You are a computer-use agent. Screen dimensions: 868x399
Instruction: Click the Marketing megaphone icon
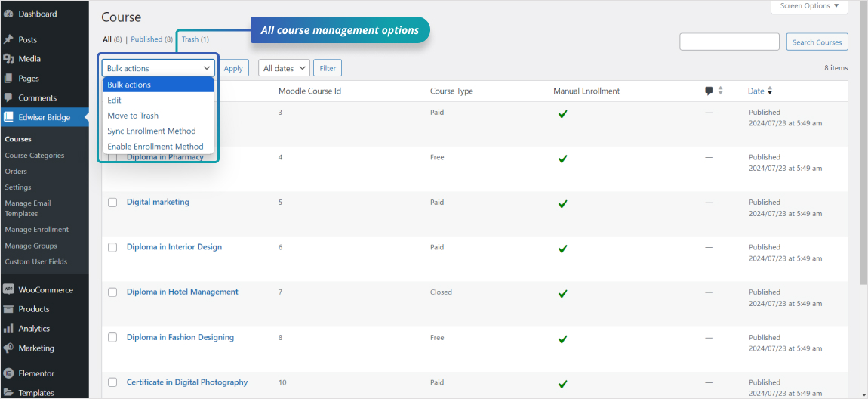click(8, 348)
